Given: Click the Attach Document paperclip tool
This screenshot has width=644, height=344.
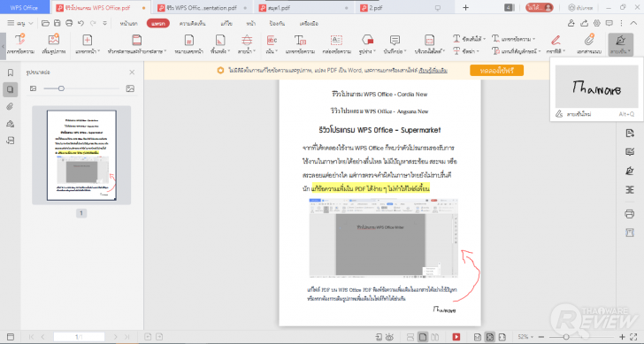Looking at the screenshot, I should [589, 44].
